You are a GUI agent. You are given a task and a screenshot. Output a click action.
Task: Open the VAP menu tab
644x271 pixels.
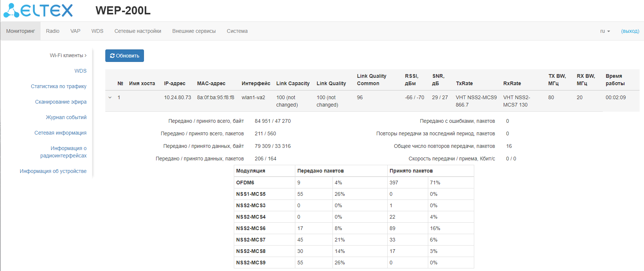tap(75, 31)
